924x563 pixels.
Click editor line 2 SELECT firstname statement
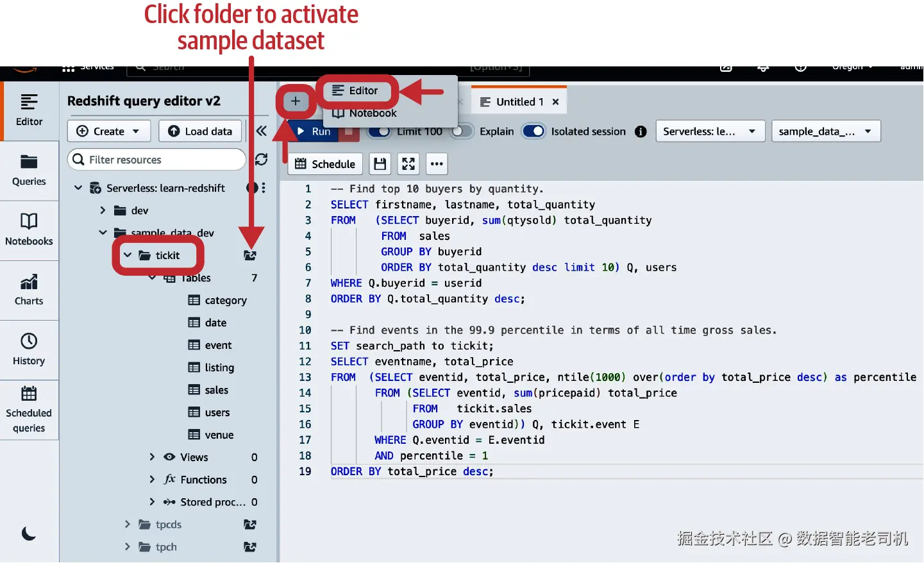pos(462,205)
